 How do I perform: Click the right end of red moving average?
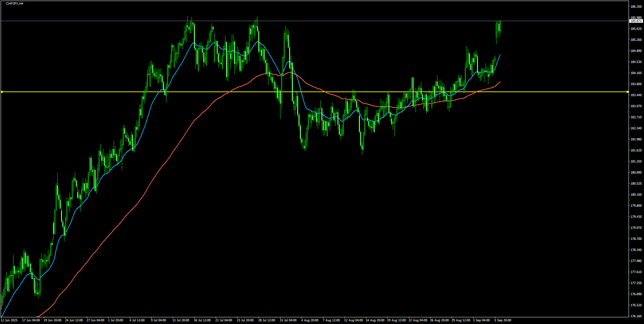(x=500, y=82)
